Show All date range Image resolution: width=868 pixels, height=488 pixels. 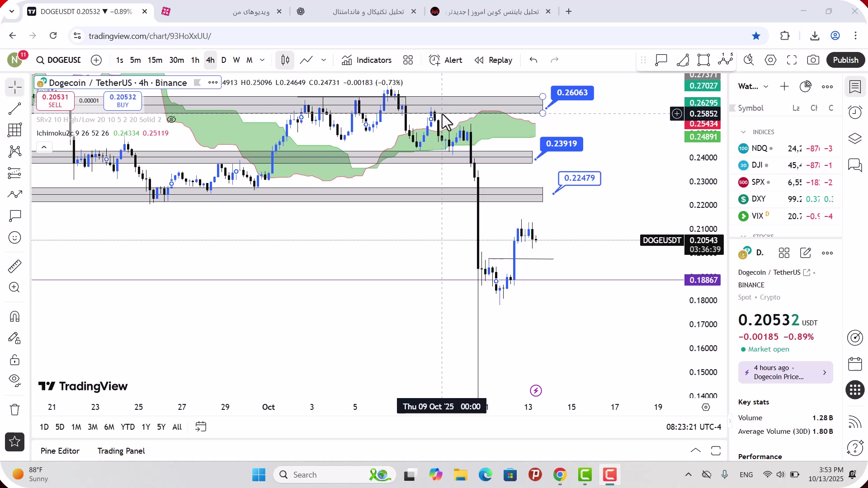click(177, 427)
